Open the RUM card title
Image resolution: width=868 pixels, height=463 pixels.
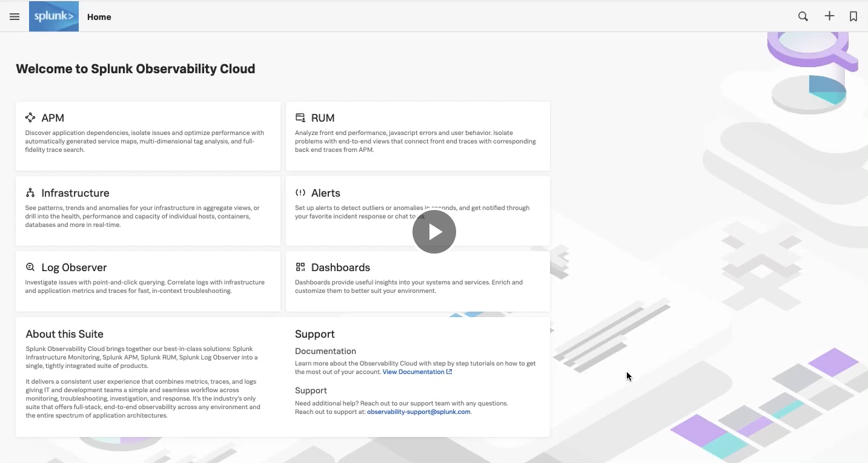(x=323, y=118)
